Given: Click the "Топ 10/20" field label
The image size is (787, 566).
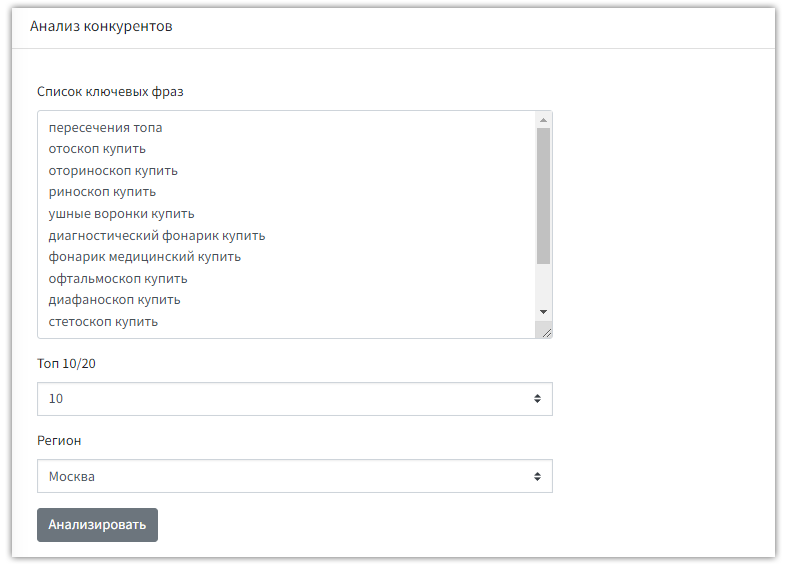Looking at the screenshot, I should [x=66, y=363].
